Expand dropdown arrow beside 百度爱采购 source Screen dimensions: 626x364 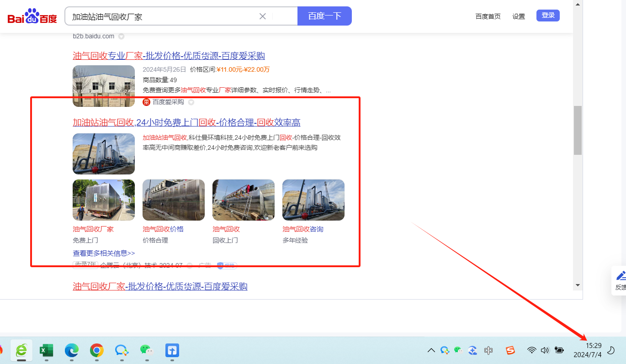pos(191,102)
